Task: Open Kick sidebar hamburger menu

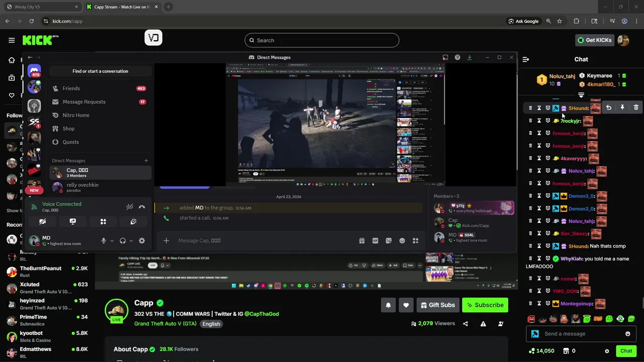Action: [x=12, y=40]
